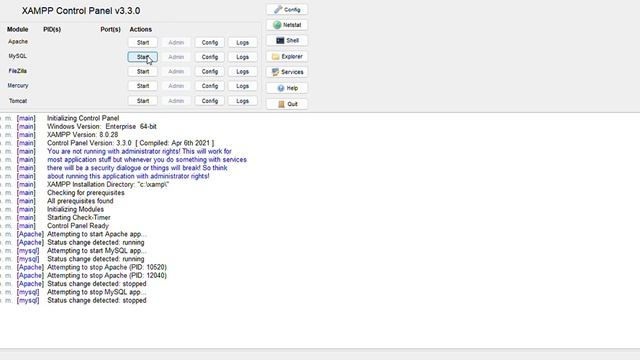Click the Tomcat module label
Screen dimensions: 640x360
[x=18, y=101]
